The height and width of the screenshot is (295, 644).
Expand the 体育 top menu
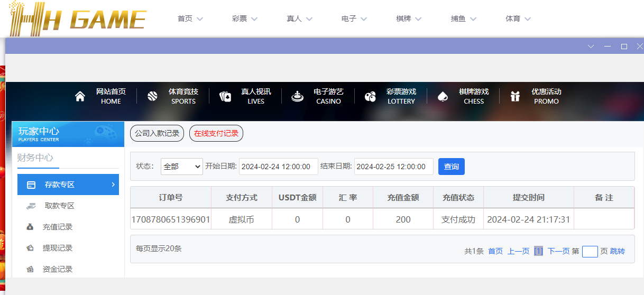[518, 19]
